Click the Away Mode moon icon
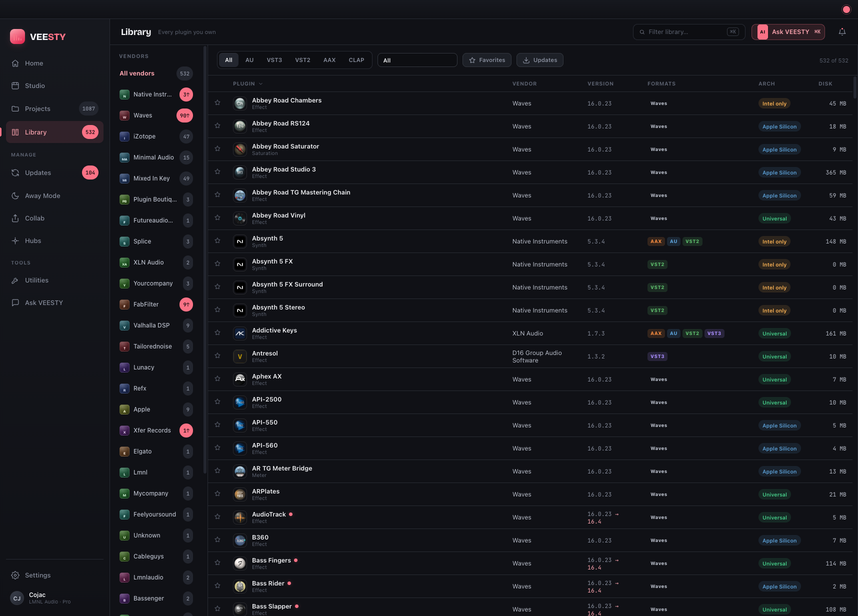This screenshot has width=858, height=616. (15, 196)
